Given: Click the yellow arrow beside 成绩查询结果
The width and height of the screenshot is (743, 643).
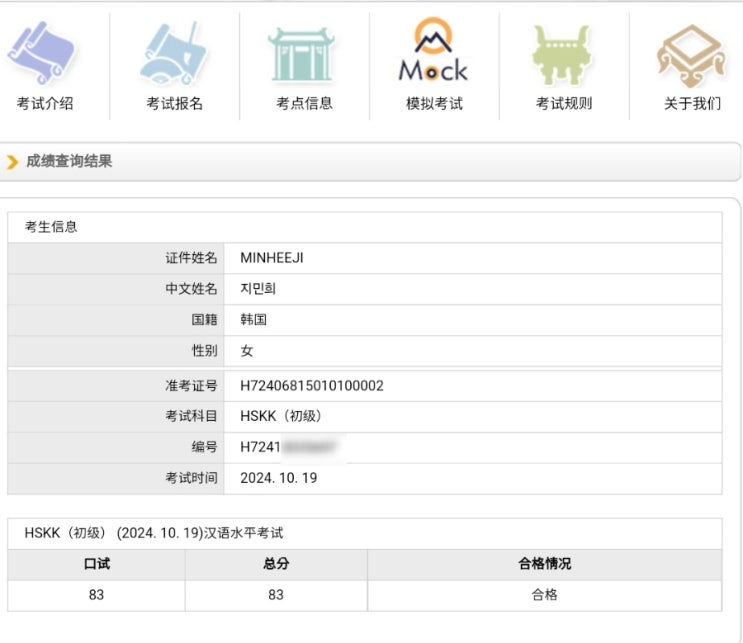Looking at the screenshot, I should (x=12, y=162).
